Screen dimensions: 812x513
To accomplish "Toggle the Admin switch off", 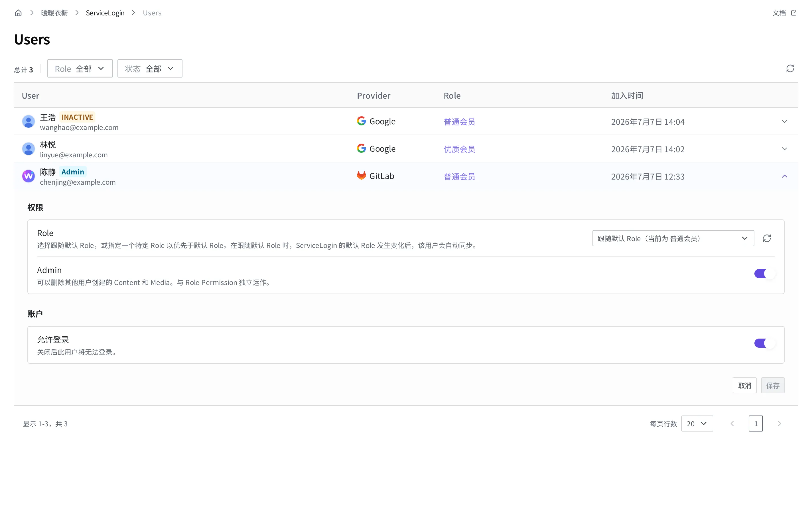I will [764, 273].
